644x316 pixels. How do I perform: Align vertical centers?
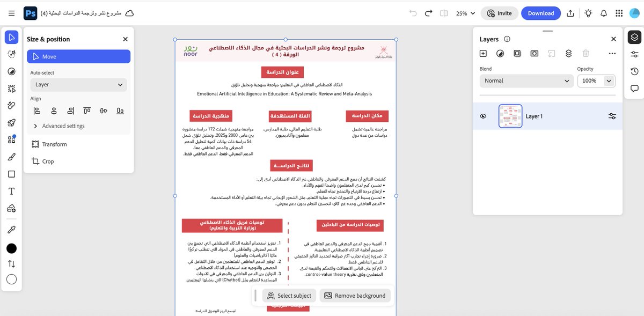coord(104,111)
